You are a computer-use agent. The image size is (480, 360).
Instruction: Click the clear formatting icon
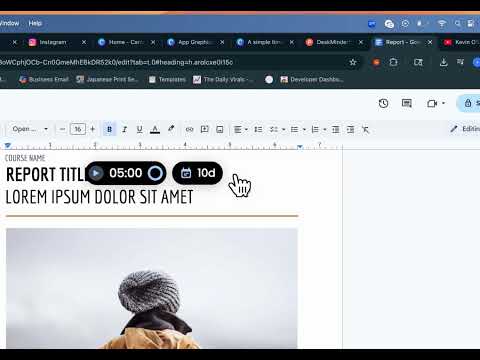coord(366,129)
